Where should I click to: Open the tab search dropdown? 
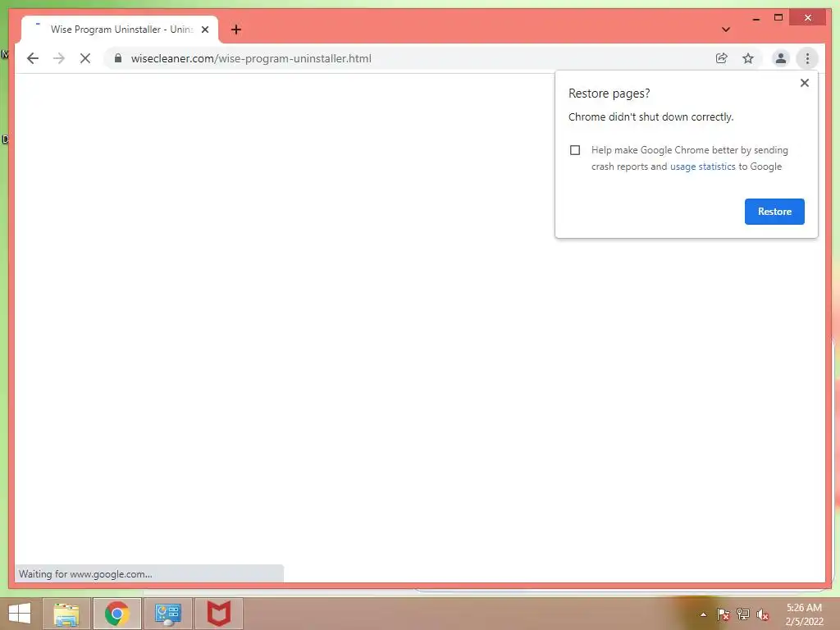pyautogui.click(x=726, y=30)
